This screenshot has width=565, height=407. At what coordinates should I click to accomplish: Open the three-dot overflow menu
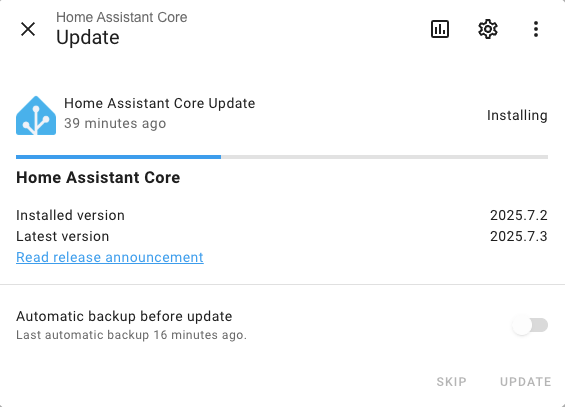point(536,29)
